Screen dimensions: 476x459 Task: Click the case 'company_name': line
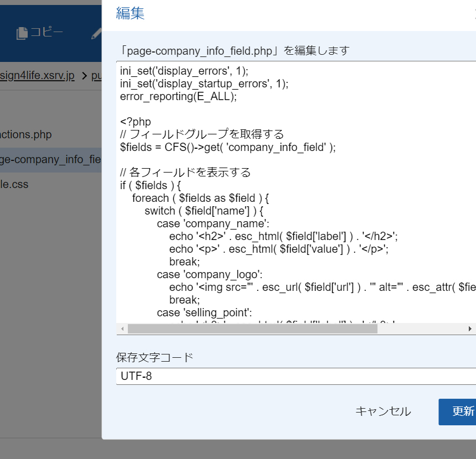(213, 223)
